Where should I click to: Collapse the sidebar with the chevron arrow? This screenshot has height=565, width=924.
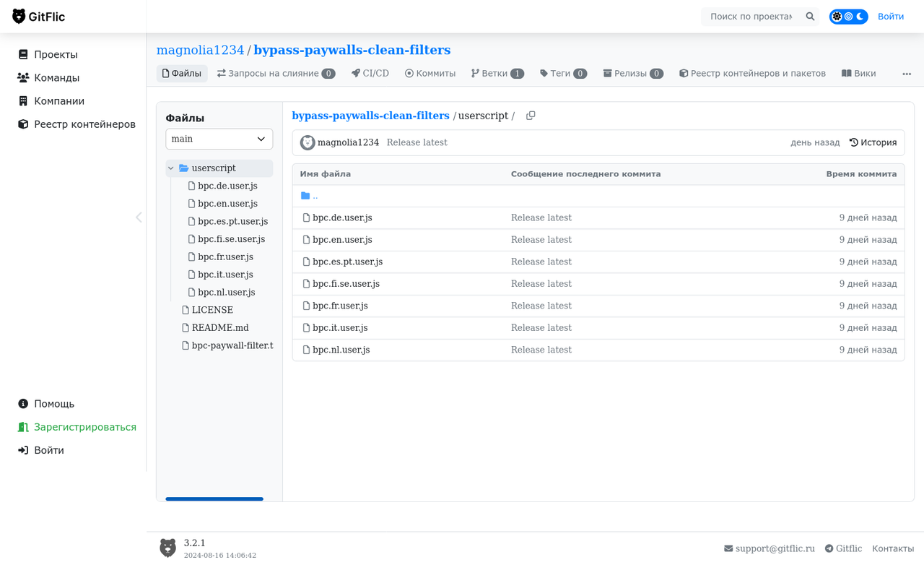tap(139, 217)
